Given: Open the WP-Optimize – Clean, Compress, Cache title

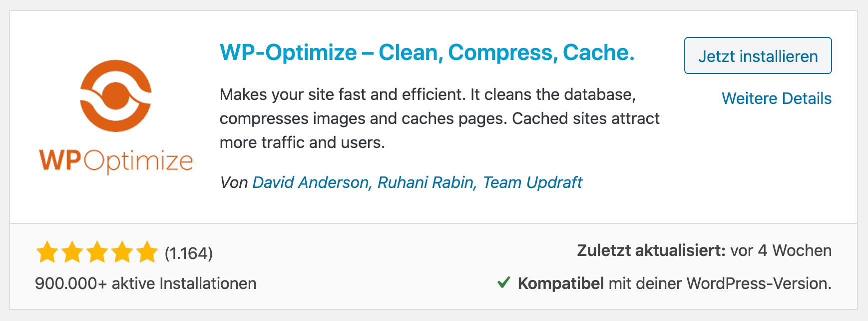Looking at the screenshot, I should click(x=427, y=52).
